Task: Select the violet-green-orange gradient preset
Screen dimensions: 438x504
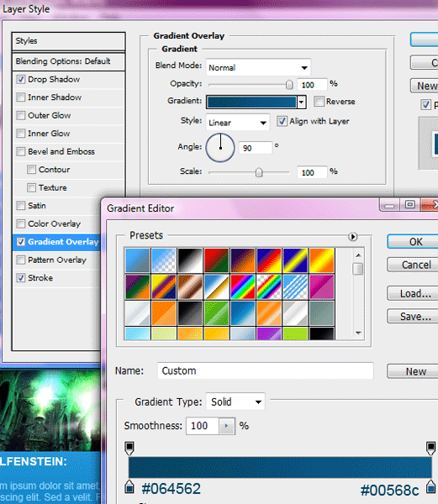Action: click(138, 286)
